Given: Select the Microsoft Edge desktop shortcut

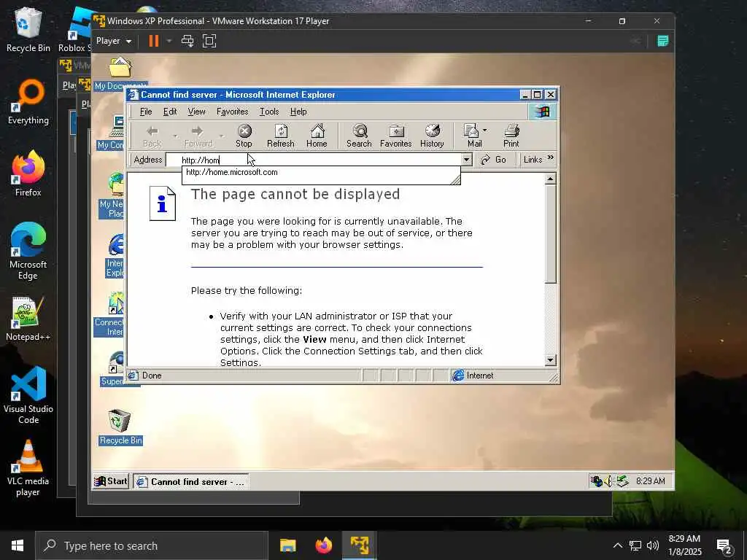Looking at the screenshot, I should point(28,252).
